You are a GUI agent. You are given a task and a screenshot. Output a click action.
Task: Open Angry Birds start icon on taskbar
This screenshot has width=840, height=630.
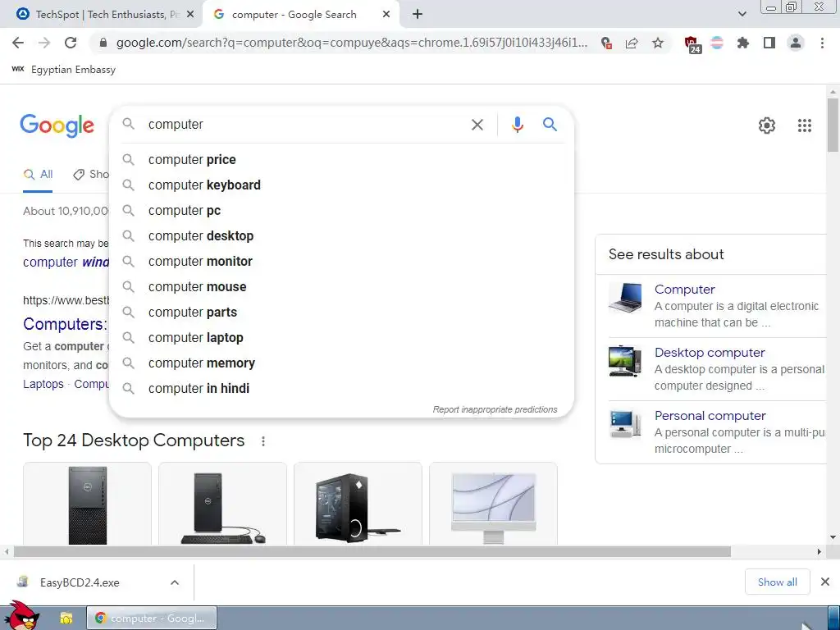click(x=21, y=616)
